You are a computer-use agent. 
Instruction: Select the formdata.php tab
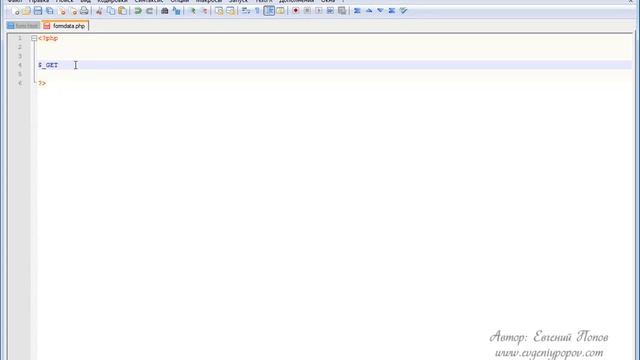65,26
